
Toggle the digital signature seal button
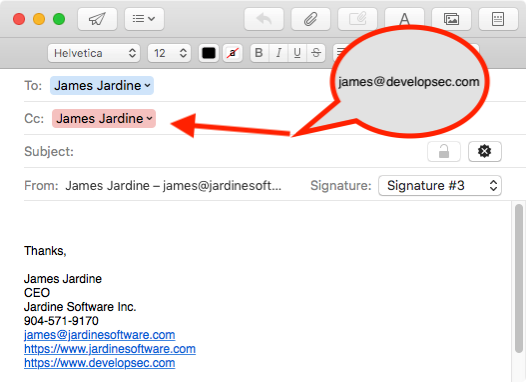(x=485, y=152)
